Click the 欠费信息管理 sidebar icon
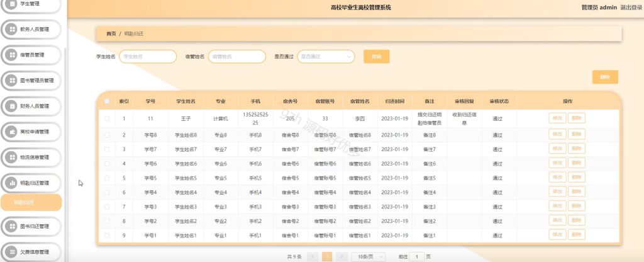This screenshot has height=262, width=644. pyautogui.click(x=12, y=252)
